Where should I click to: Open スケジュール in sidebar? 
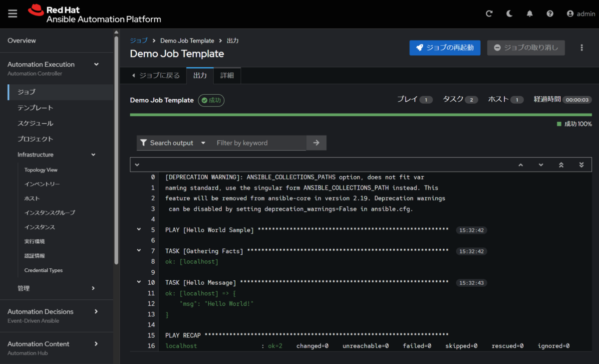tap(35, 123)
